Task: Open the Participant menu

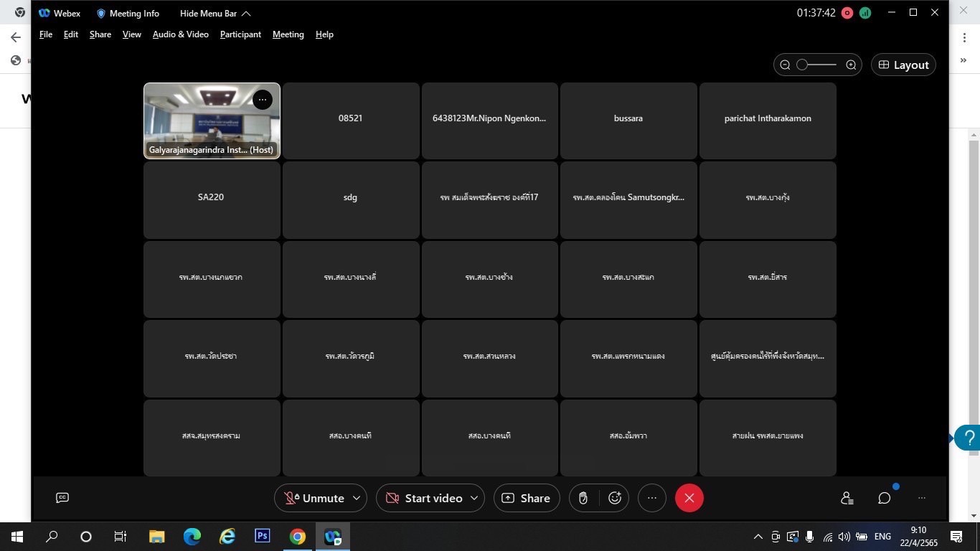Action: pyautogui.click(x=240, y=34)
